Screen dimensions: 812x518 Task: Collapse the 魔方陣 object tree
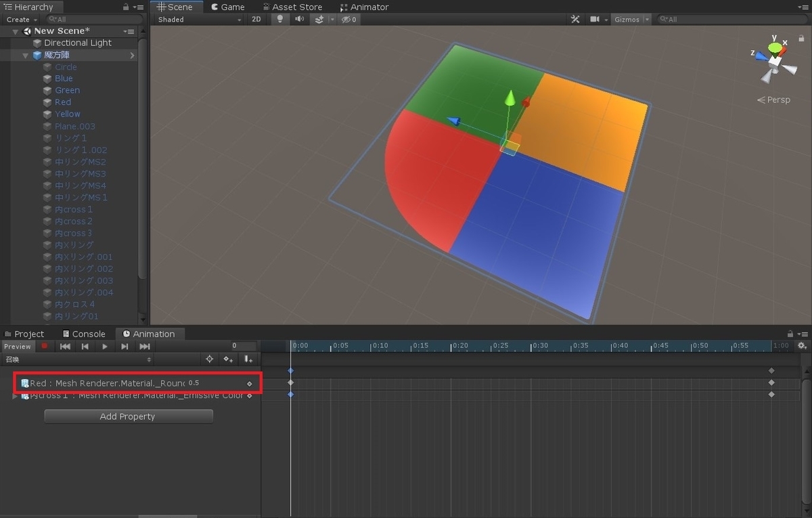26,55
